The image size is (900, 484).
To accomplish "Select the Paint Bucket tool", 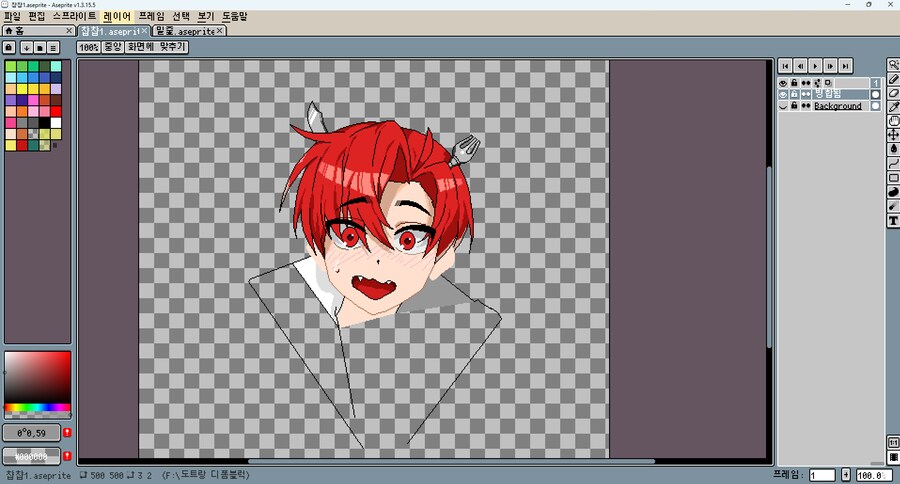I will [893, 149].
